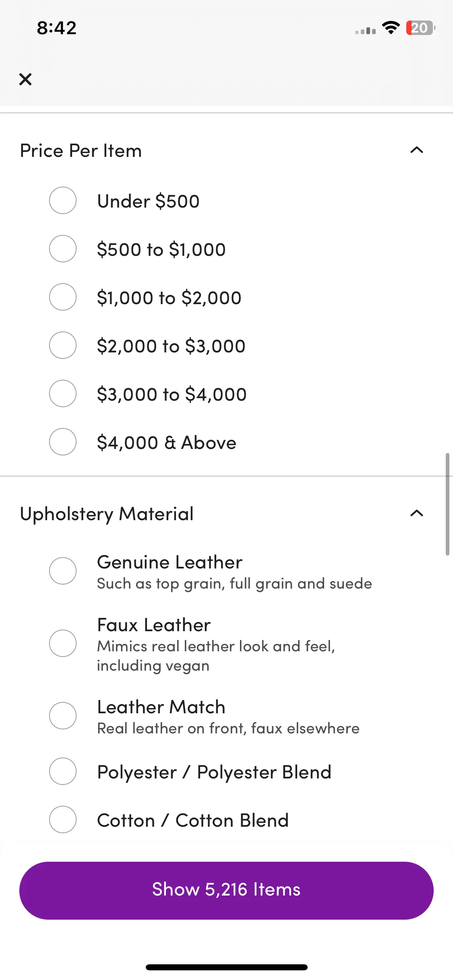The image size is (453, 980).
Task: Tap the Show 5,216 Items button
Action: 226,891
